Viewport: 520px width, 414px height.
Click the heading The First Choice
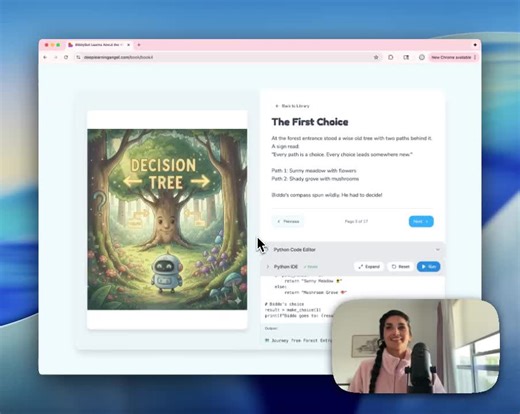coord(310,122)
